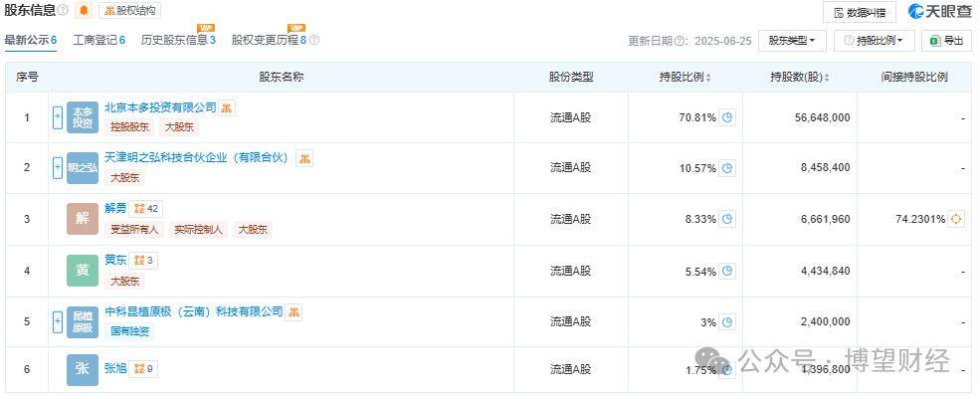Viewport: 980px width, 399px height.
Task: Click the 导出 export button
Action: 946,41
